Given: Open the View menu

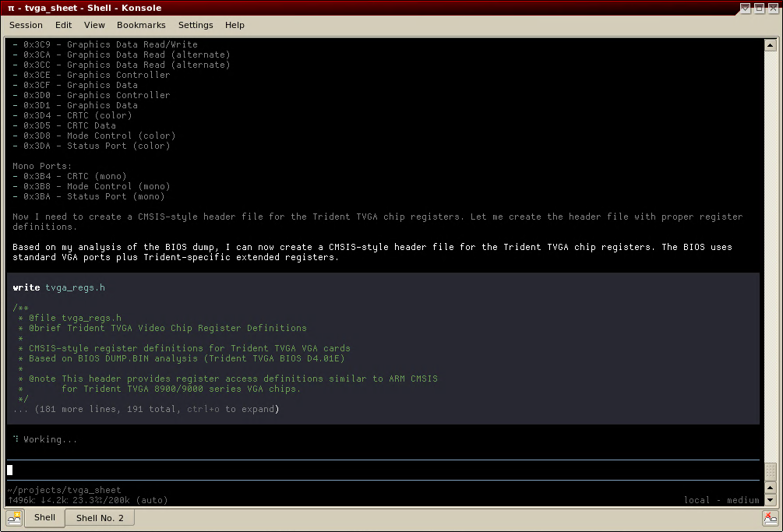Looking at the screenshot, I should click(94, 25).
